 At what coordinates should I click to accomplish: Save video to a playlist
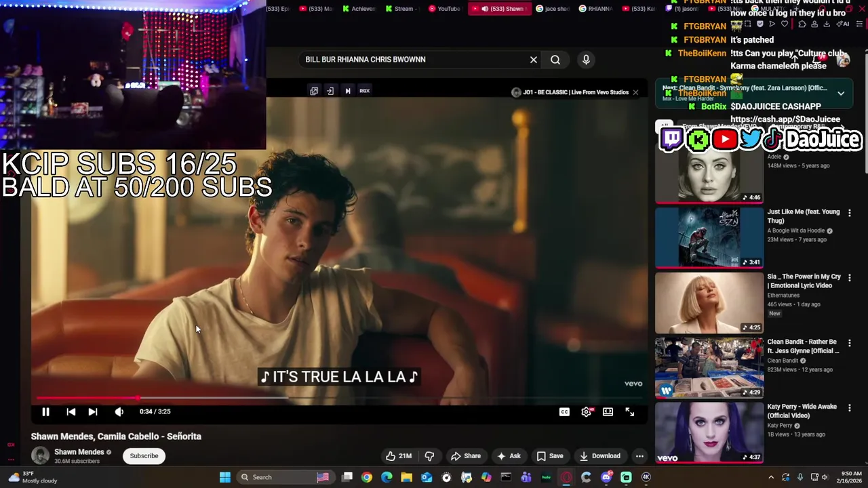[x=550, y=456]
